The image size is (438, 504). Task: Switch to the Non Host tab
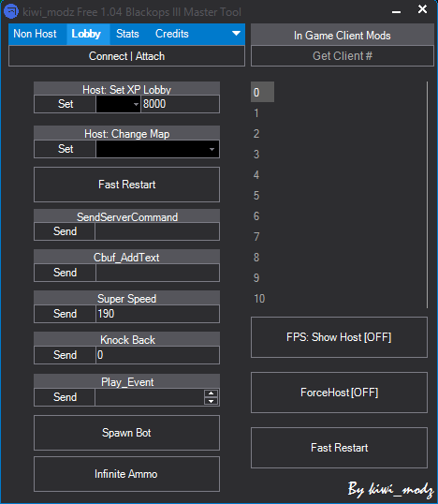(35, 34)
